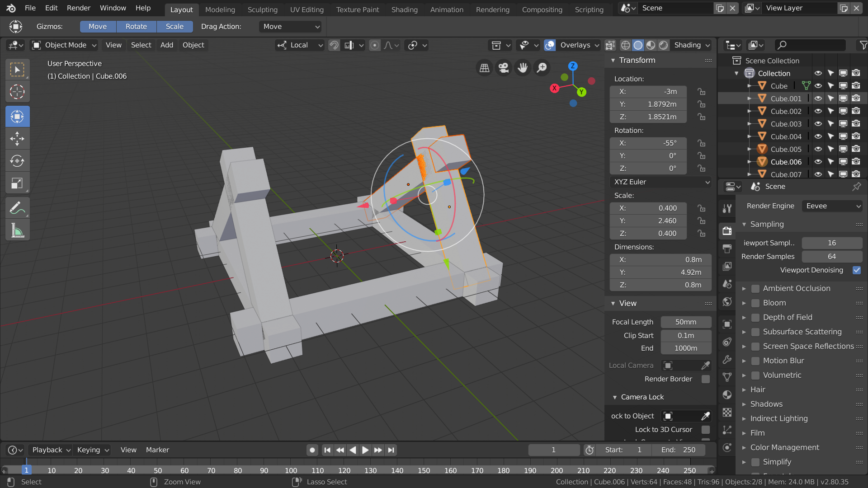Open the World properties tab
The height and width of the screenshot is (488, 868).
pos(727,302)
